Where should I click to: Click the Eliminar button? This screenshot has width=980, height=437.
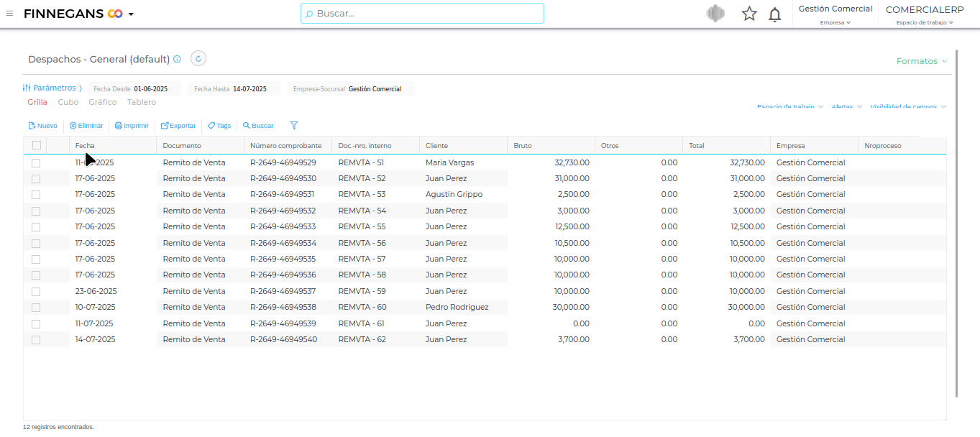(86, 126)
